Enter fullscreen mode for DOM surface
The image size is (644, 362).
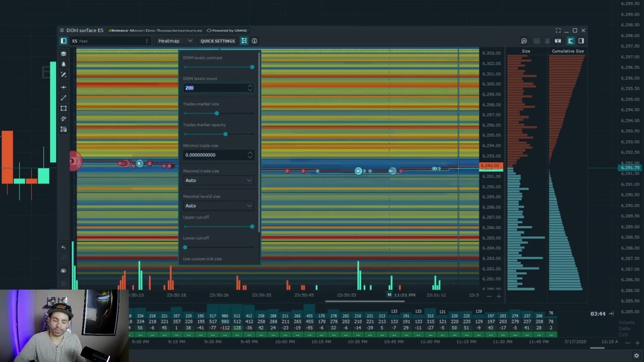[558, 30]
